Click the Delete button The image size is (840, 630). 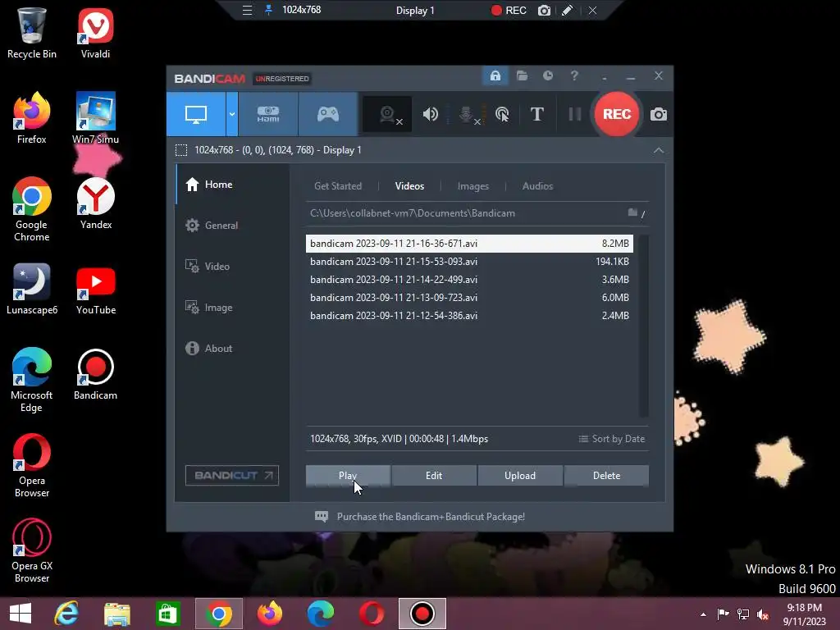tap(606, 476)
